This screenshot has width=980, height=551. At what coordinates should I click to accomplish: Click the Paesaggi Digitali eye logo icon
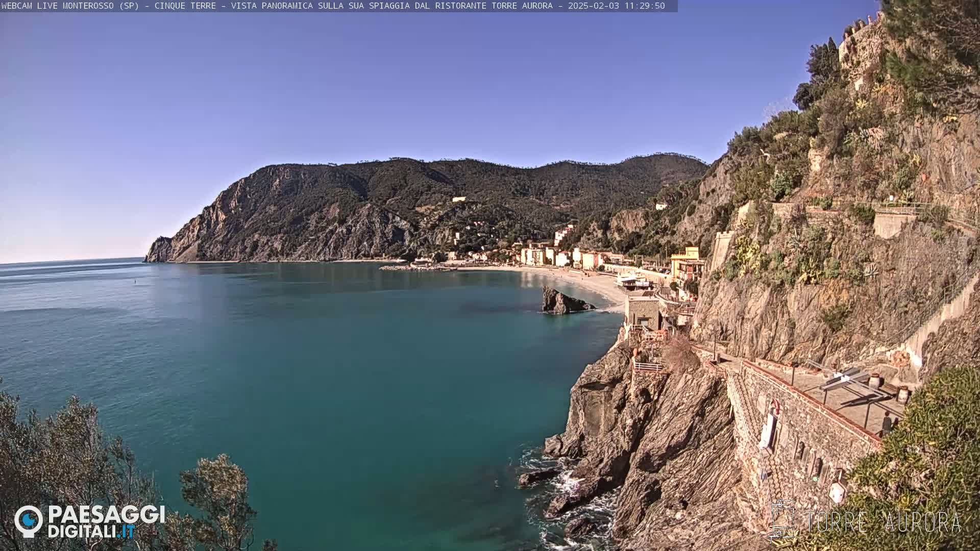[29, 521]
